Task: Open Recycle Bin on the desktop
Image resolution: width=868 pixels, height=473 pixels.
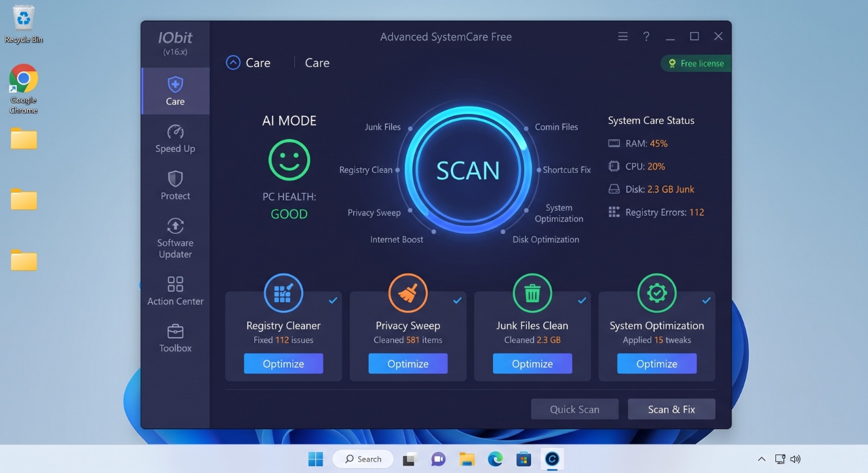Action: coord(24,24)
